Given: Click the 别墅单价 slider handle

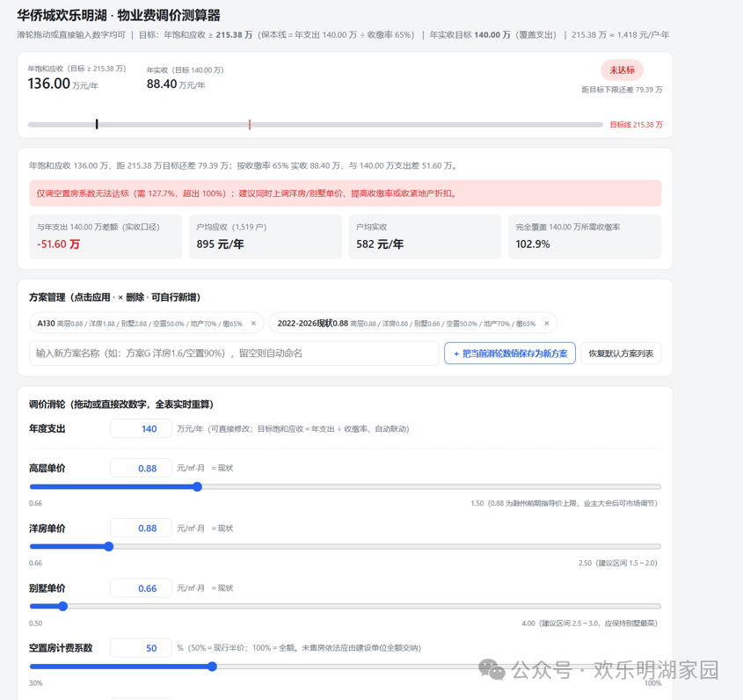Looking at the screenshot, I should [x=63, y=606].
